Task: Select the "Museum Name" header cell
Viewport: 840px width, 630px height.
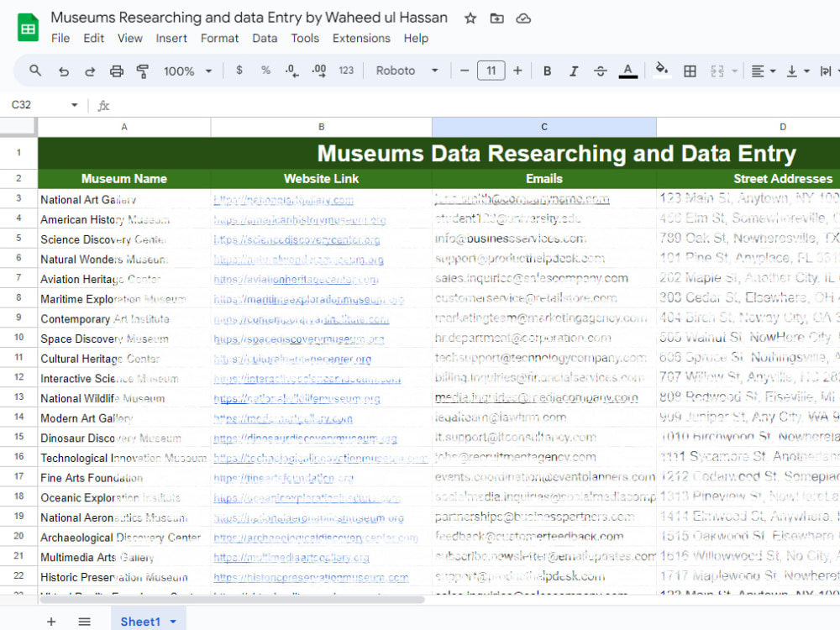Action: [x=124, y=179]
